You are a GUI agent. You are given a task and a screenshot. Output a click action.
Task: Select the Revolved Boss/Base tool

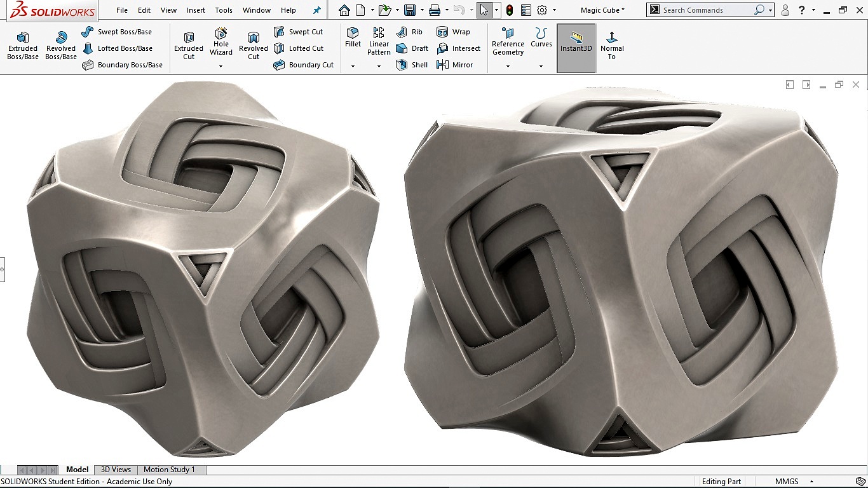(x=61, y=46)
